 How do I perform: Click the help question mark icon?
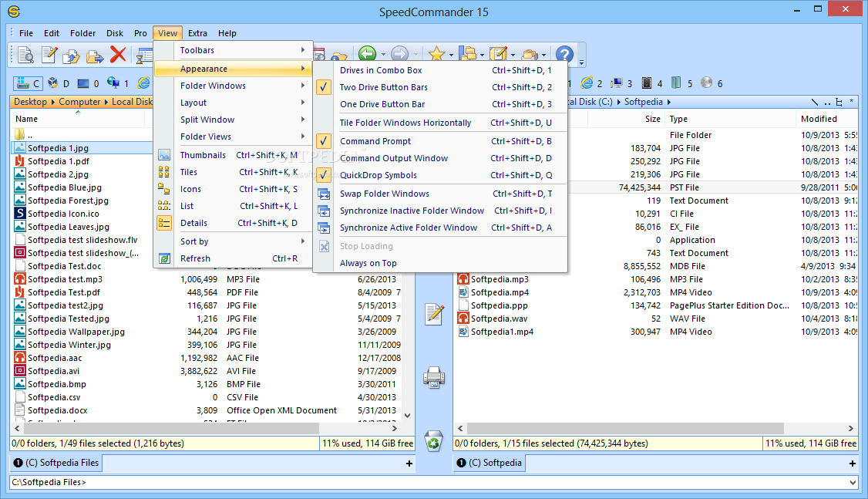pos(564,54)
